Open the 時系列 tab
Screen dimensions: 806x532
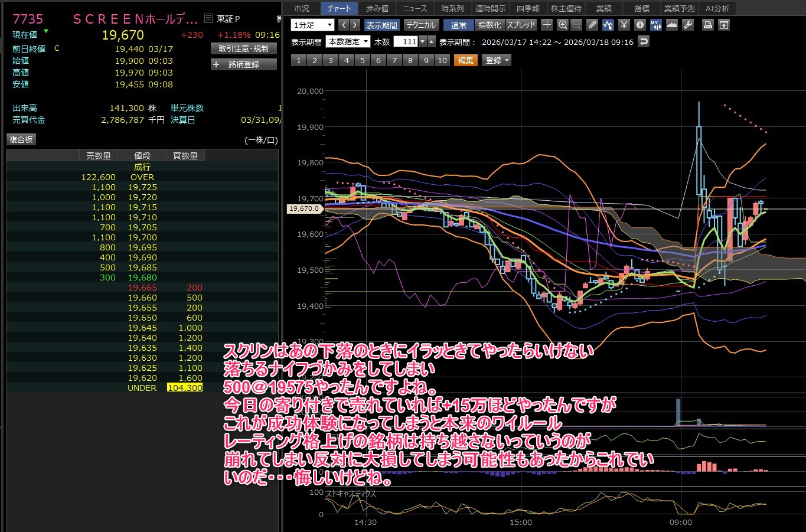(x=453, y=8)
